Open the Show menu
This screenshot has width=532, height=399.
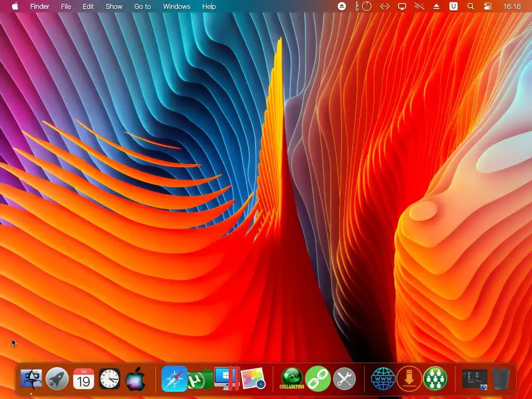tap(114, 6)
